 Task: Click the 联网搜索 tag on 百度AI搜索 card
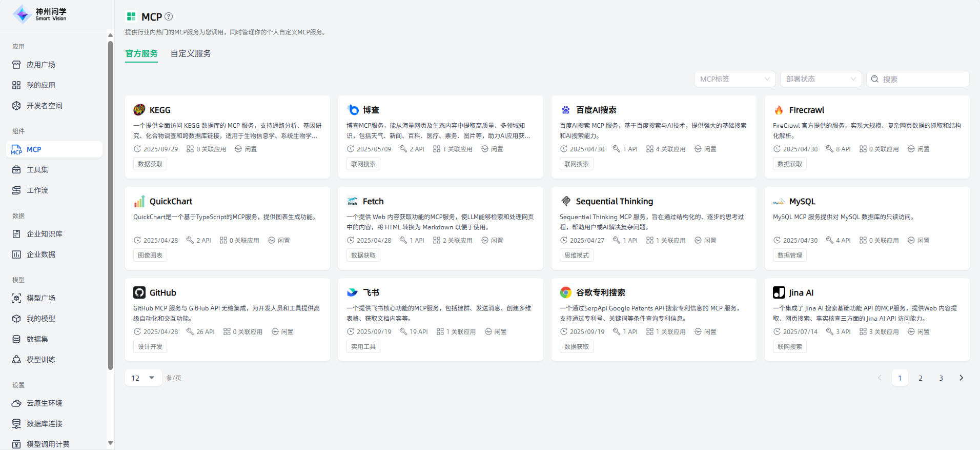(576, 164)
